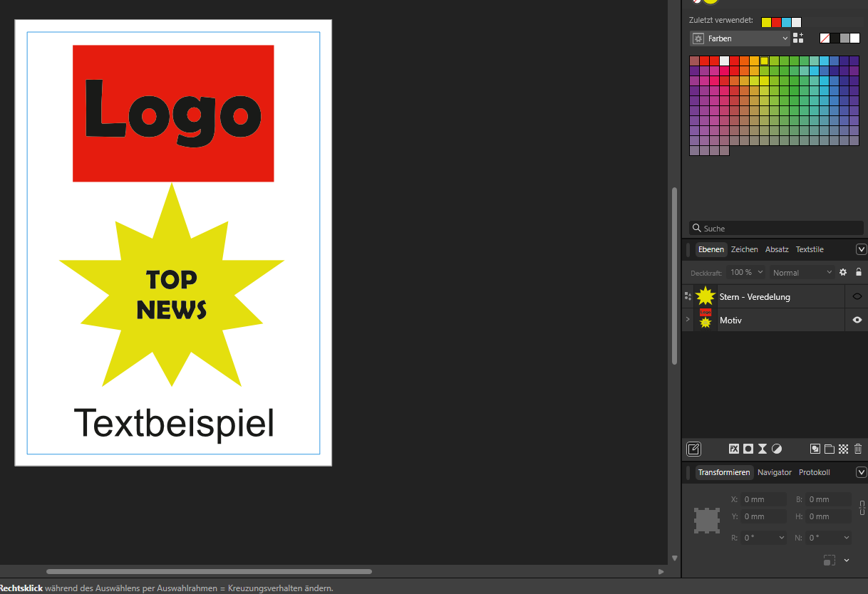Click the Stern layer thumbnail
Viewport: 868px width, 594px height.
coord(706,296)
